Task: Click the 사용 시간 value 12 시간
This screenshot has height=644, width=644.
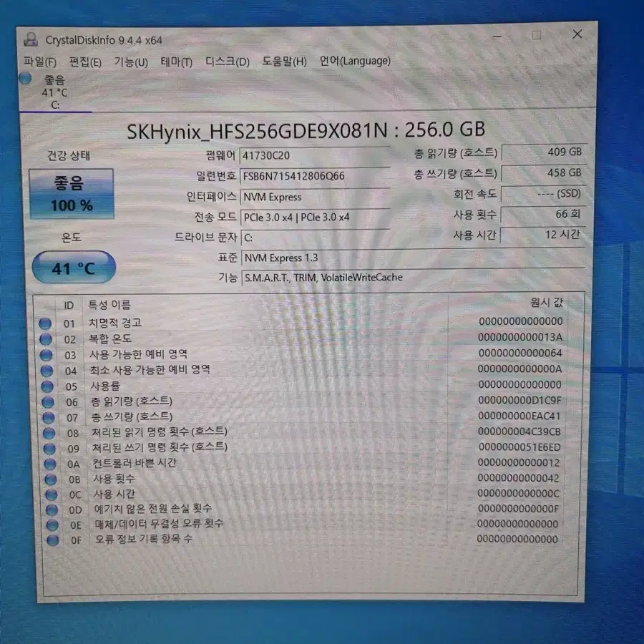Action: [543, 235]
